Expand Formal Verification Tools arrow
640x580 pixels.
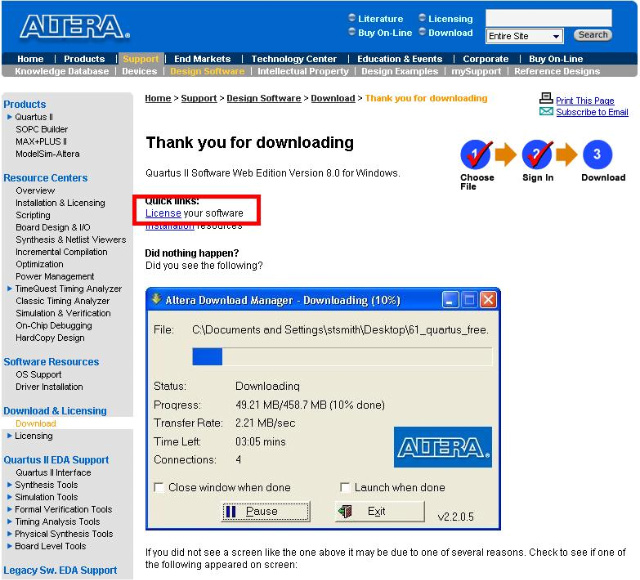click(9, 509)
